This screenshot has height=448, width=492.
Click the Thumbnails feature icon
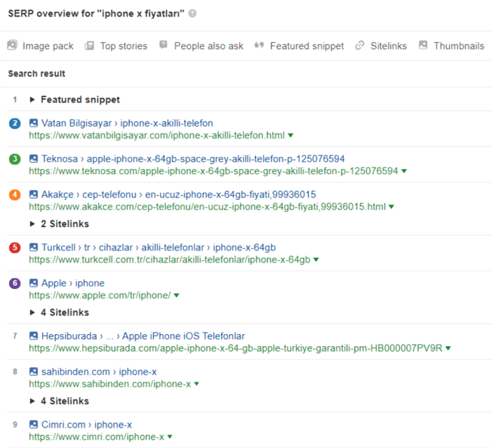pyautogui.click(x=423, y=46)
